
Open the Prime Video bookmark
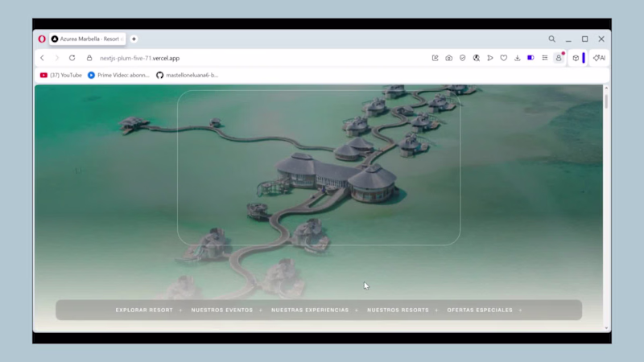[x=118, y=75]
